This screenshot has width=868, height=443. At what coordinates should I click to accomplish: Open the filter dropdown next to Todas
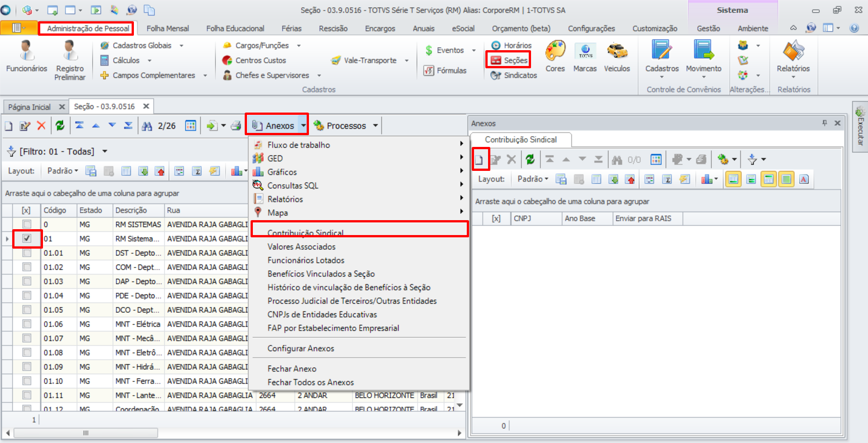pos(105,151)
